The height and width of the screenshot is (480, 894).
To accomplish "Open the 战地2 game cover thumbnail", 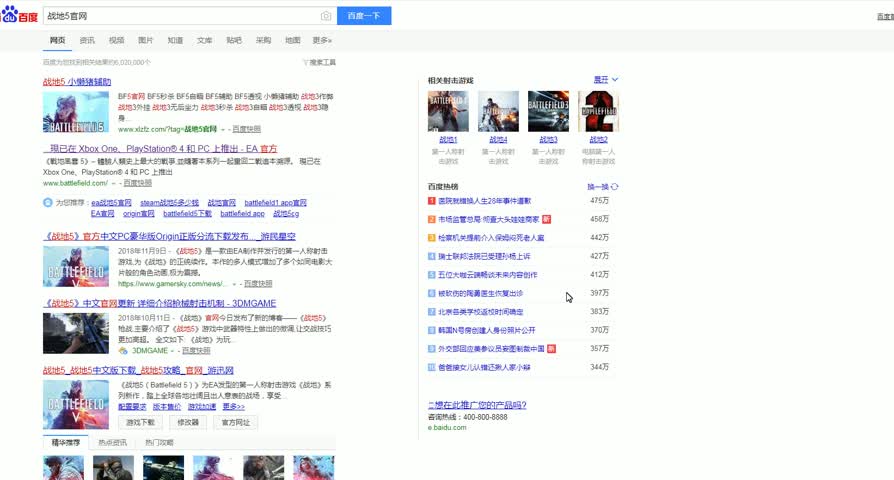I will pyautogui.click(x=598, y=111).
